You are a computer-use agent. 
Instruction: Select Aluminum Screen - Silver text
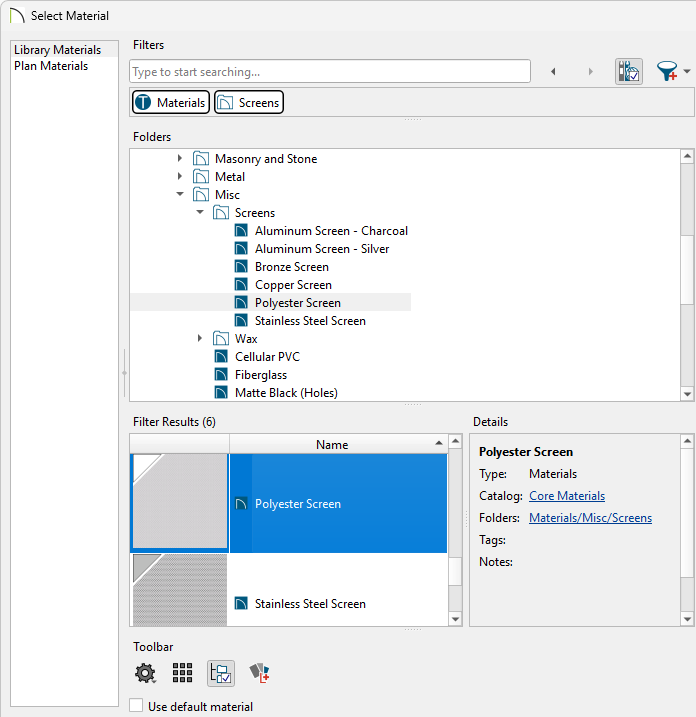pyautogui.click(x=322, y=249)
